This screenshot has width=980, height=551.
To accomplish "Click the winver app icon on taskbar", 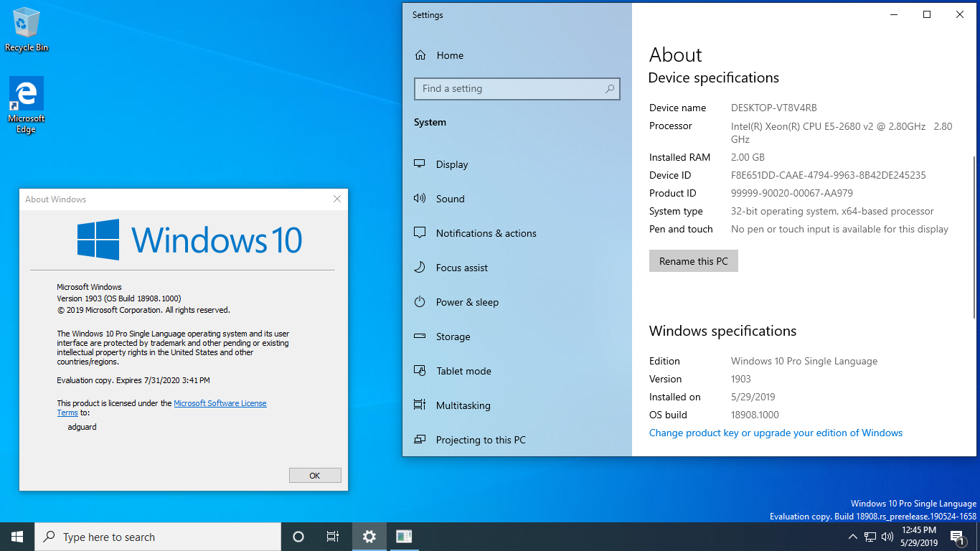I will coord(404,537).
